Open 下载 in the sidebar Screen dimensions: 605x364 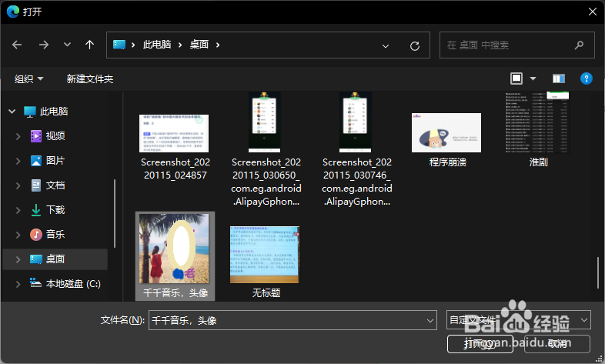pos(55,210)
